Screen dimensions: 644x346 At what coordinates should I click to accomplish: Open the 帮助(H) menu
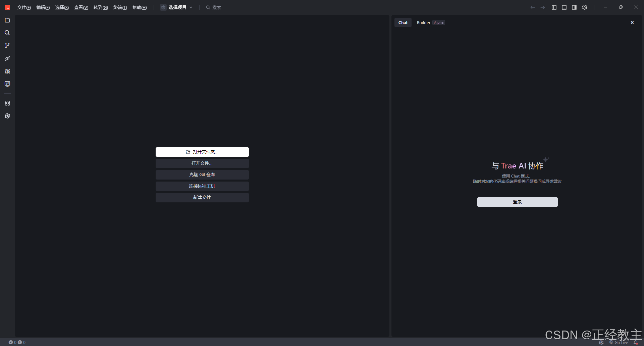click(x=140, y=7)
